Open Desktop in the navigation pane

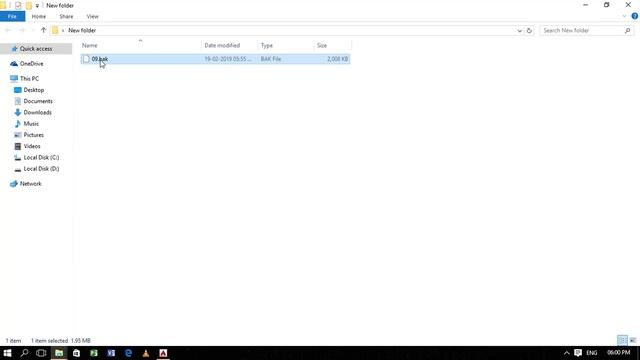pos(33,90)
